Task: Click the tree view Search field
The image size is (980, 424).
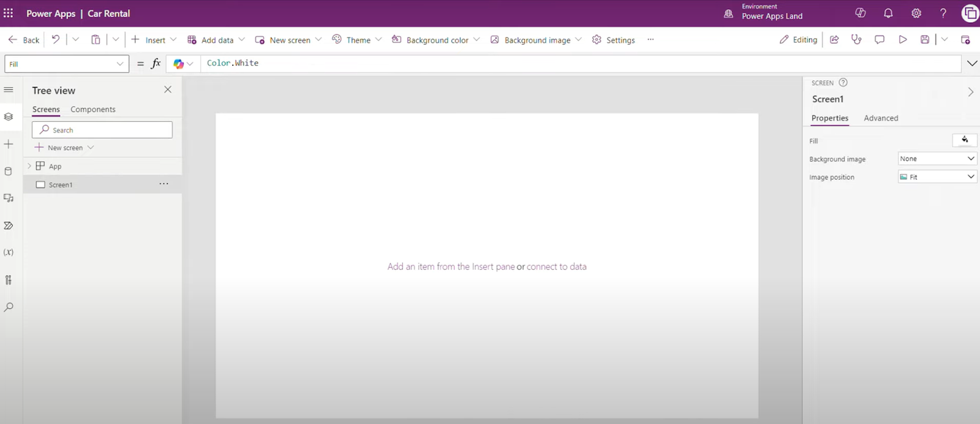Action: point(102,130)
